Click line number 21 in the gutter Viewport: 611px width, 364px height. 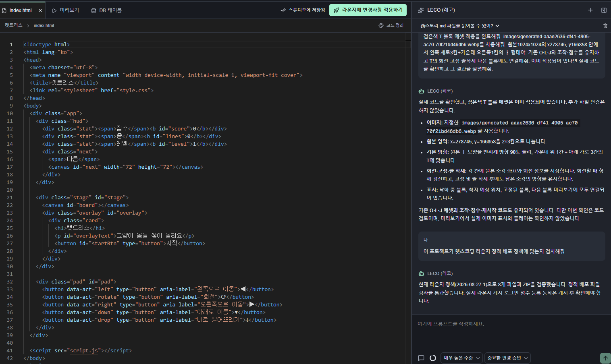[x=10, y=198]
